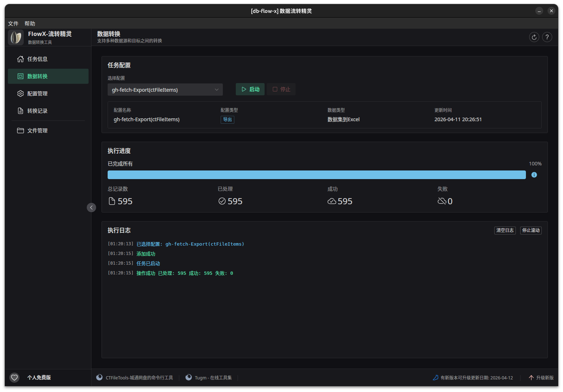Click the blue info icon beside progress bar
The height and width of the screenshot is (392, 563).
click(x=534, y=175)
